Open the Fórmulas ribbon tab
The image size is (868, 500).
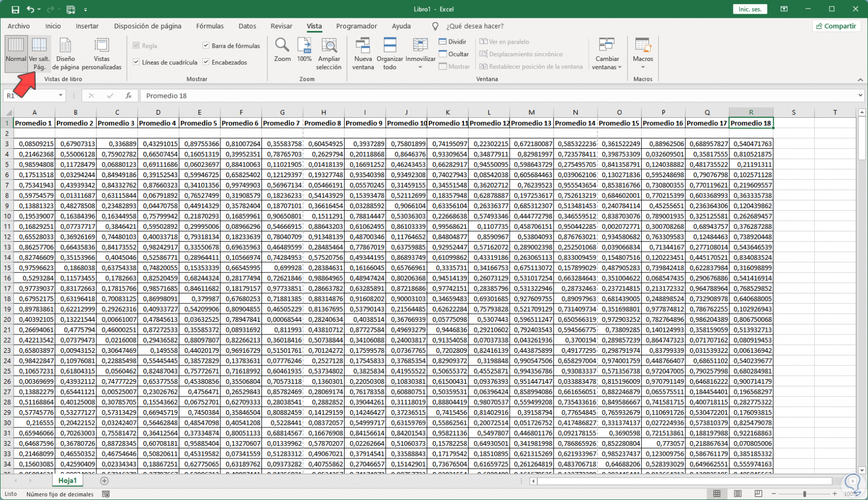click(x=209, y=26)
